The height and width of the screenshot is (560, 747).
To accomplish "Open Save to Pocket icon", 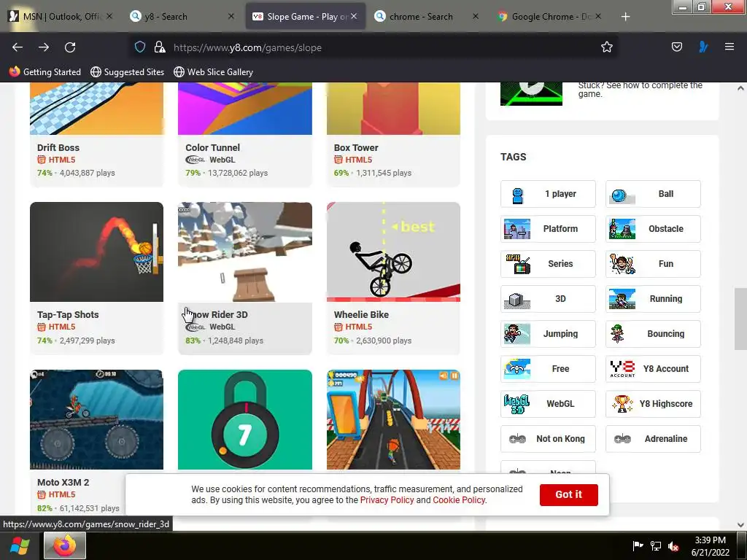I will [x=676, y=47].
